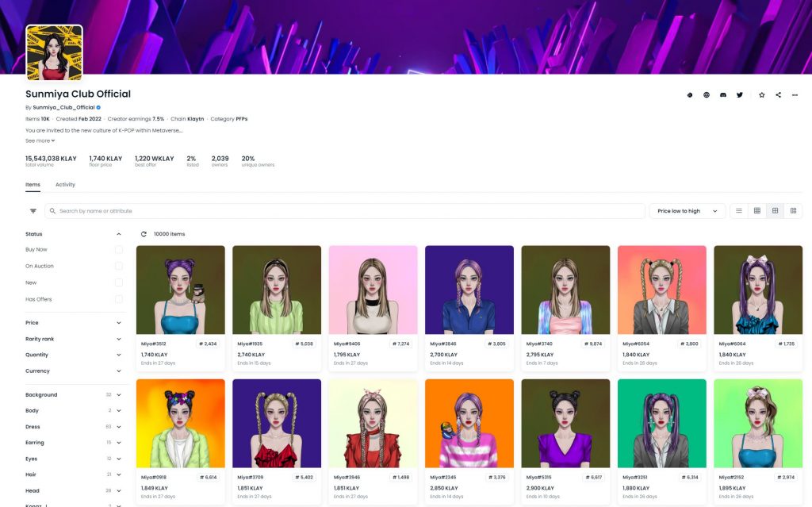
Task: Open the Price low to high sort dropdown
Action: click(688, 211)
